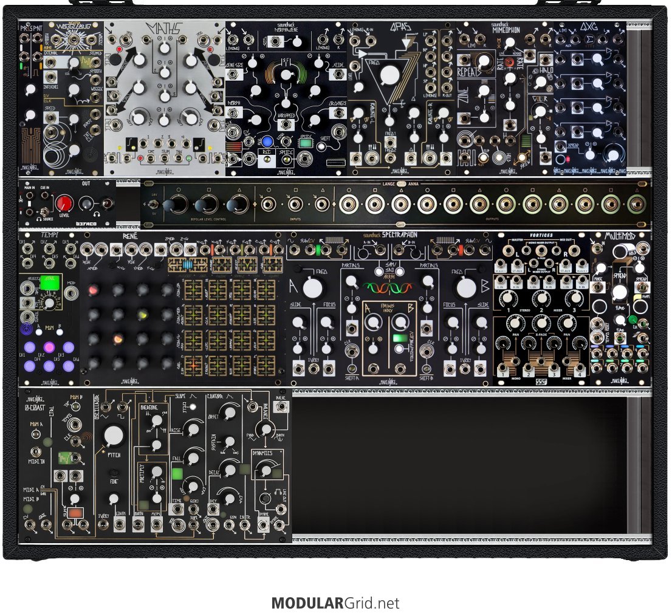672x616 pixels.
Task: Turn the COLOR knob on Mimeophon
Action: click(x=540, y=112)
